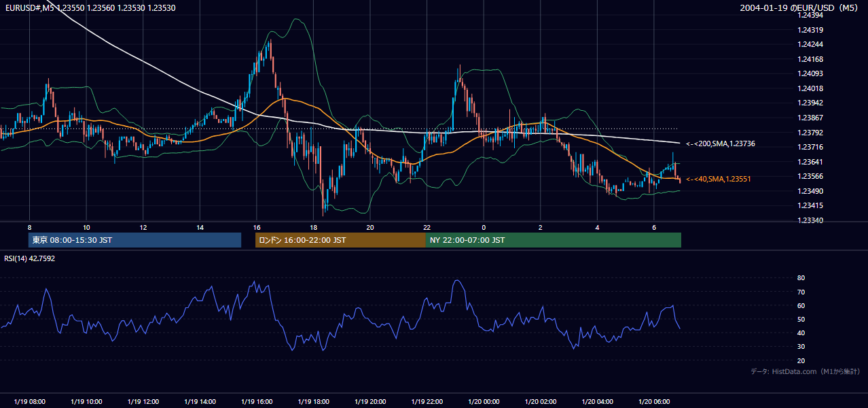Viewport: 868px width, 408px height.
Task: Click hour tick 12 below the price chart
Action: coord(143,227)
